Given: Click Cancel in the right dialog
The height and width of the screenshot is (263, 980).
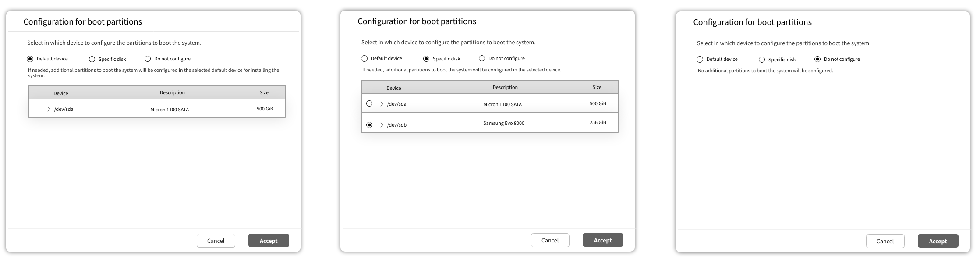Looking at the screenshot, I should click(885, 241).
